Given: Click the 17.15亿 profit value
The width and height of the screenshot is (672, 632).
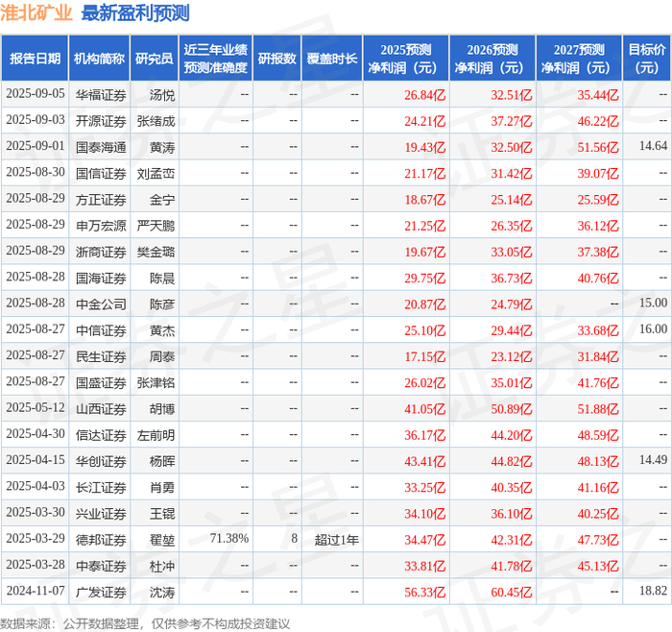Looking at the screenshot, I should coord(424,356).
